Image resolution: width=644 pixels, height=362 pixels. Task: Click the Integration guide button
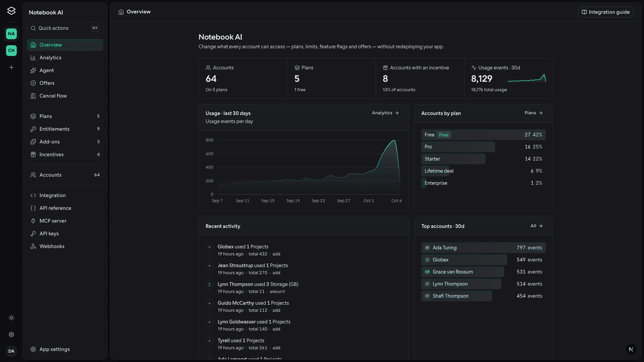605,12
